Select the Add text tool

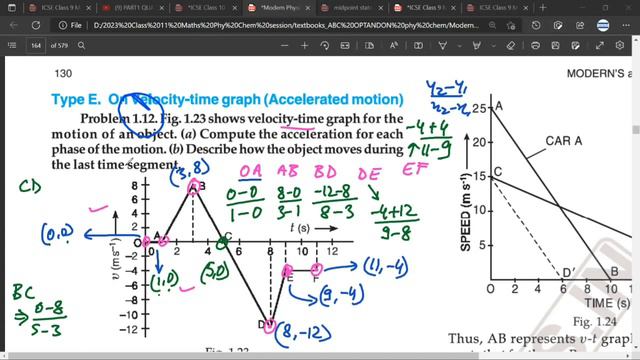point(418,45)
